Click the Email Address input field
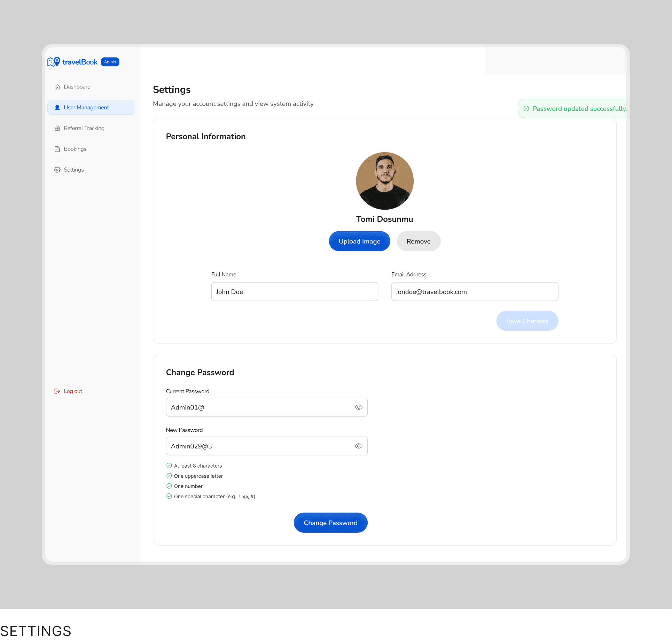 pos(474,292)
